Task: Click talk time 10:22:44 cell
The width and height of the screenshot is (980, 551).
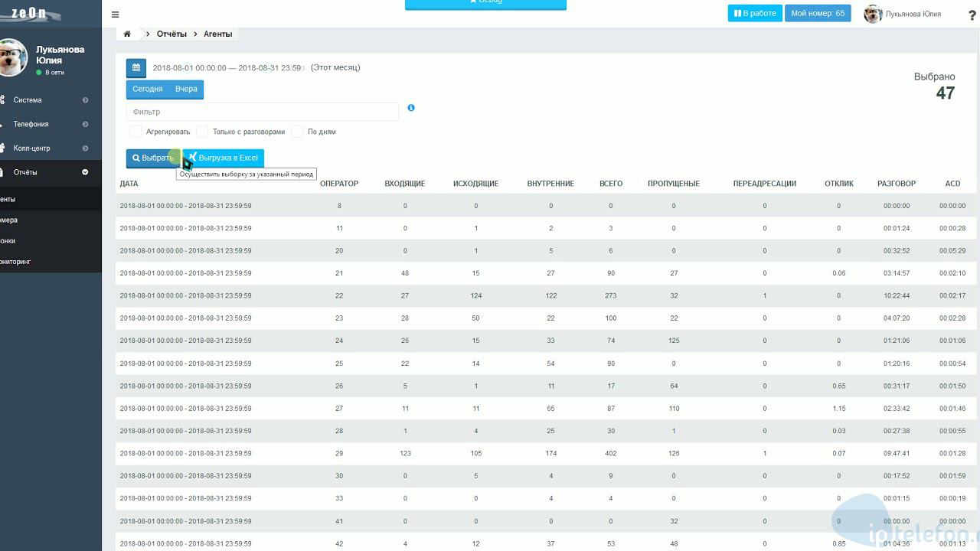Action: (x=897, y=295)
